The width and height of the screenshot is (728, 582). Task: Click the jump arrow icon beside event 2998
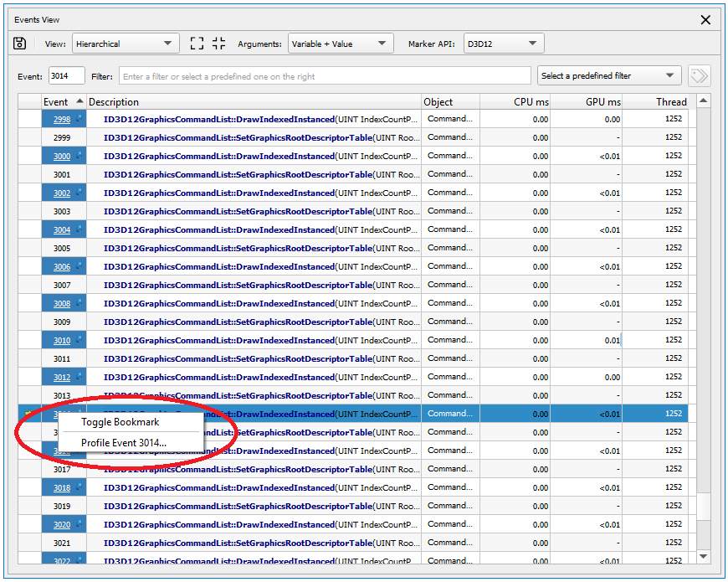(x=79, y=120)
